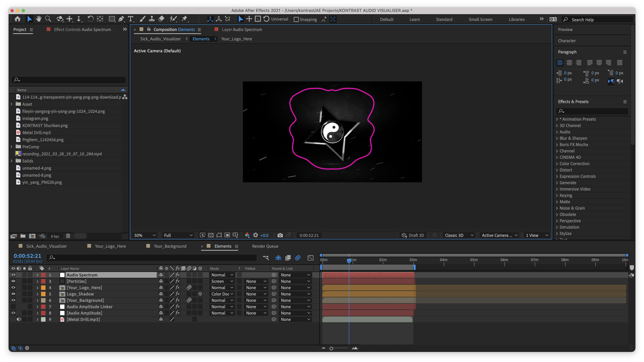The height and width of the screenshot is (362, 644).
Task: Open channel and color management icon
Action: tap(247, 235)
